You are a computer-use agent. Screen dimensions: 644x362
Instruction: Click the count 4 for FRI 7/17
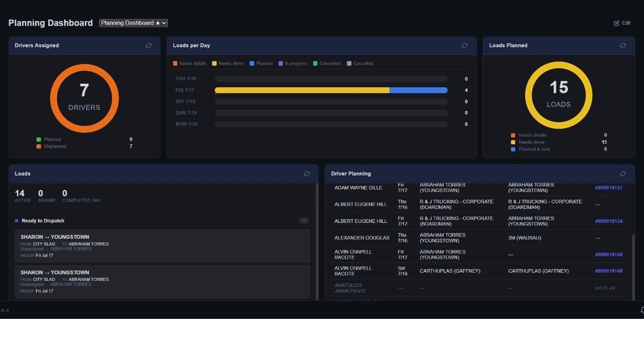click(466, 90)
